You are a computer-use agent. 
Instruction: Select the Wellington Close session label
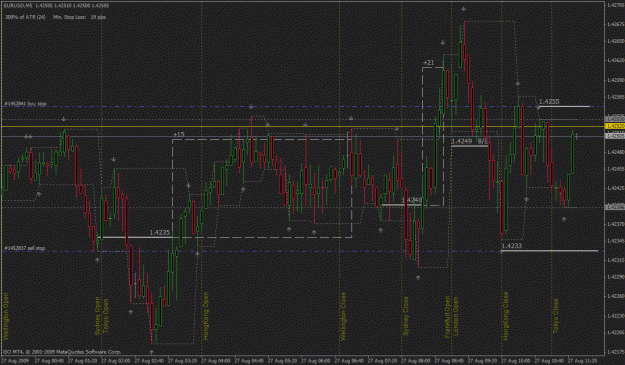[343, 316]
